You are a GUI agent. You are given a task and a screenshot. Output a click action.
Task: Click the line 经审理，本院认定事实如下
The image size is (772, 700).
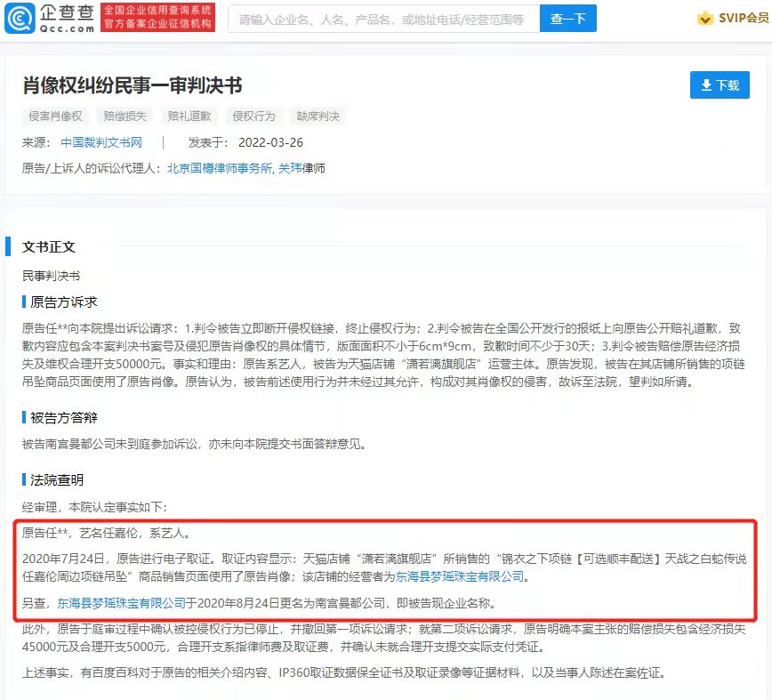94,507
